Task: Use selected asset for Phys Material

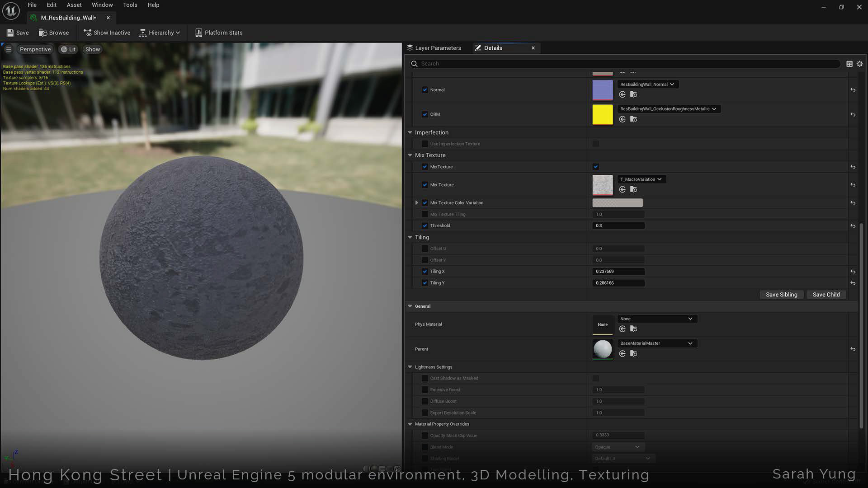Action: 623,329
